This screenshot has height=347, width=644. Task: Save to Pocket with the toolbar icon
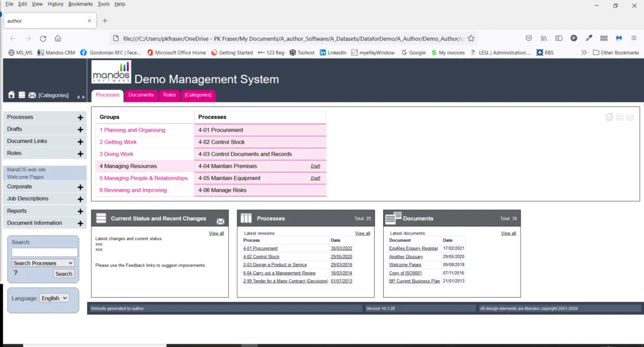[x=529, y=38]
